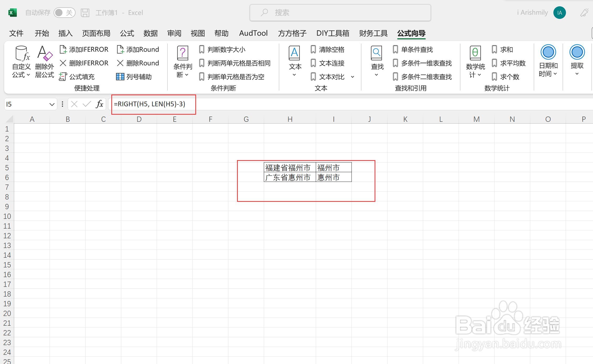Click the fx insert function icon

pos(99,104)
